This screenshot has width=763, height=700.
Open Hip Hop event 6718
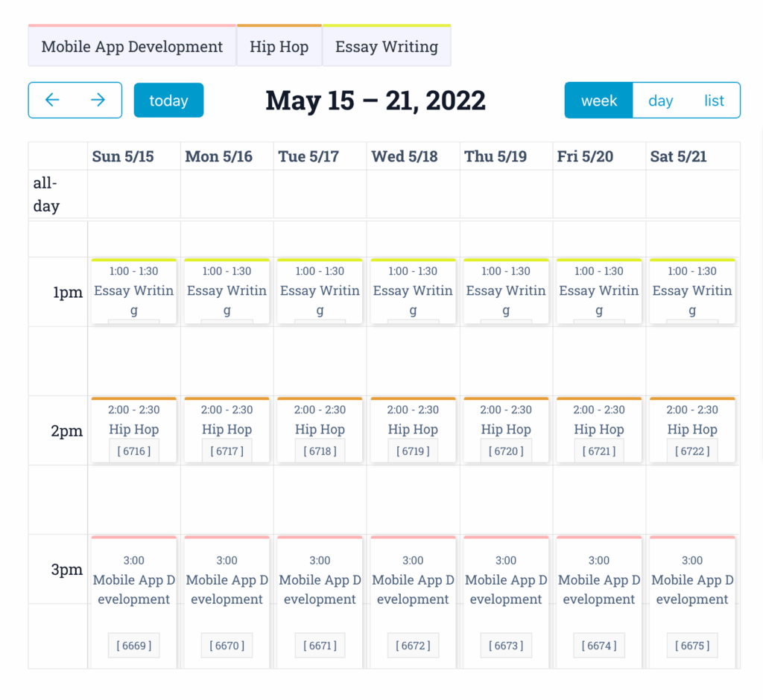coord(320,430)
